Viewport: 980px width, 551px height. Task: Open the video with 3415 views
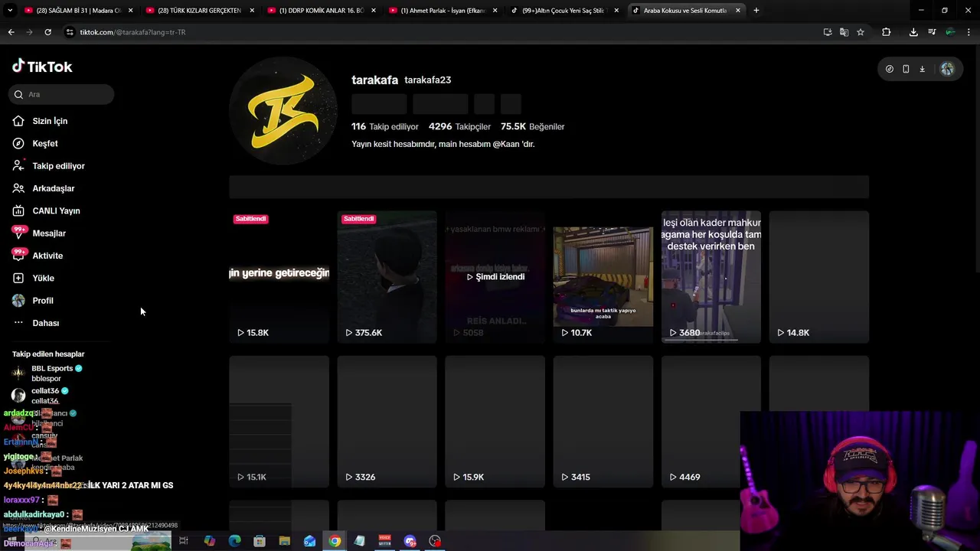603,422
